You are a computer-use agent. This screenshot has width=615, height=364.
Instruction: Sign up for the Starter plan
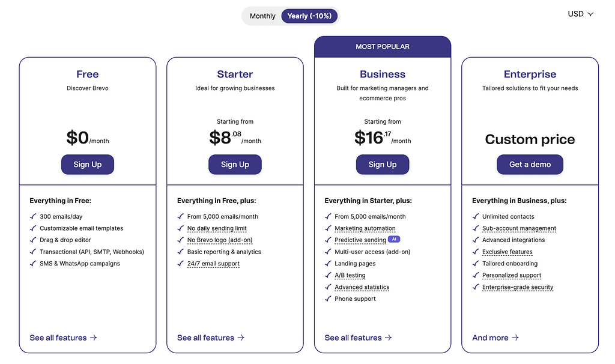(x=235, y=165)
